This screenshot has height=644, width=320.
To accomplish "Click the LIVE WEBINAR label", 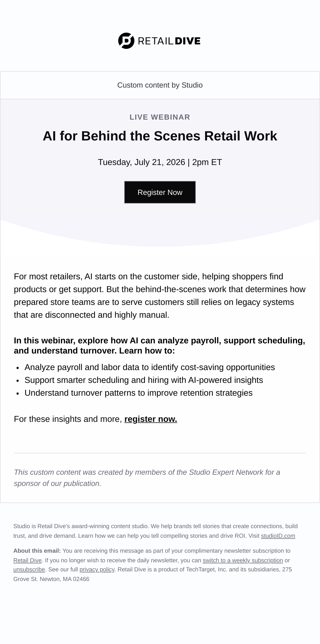I will [160, 117].
